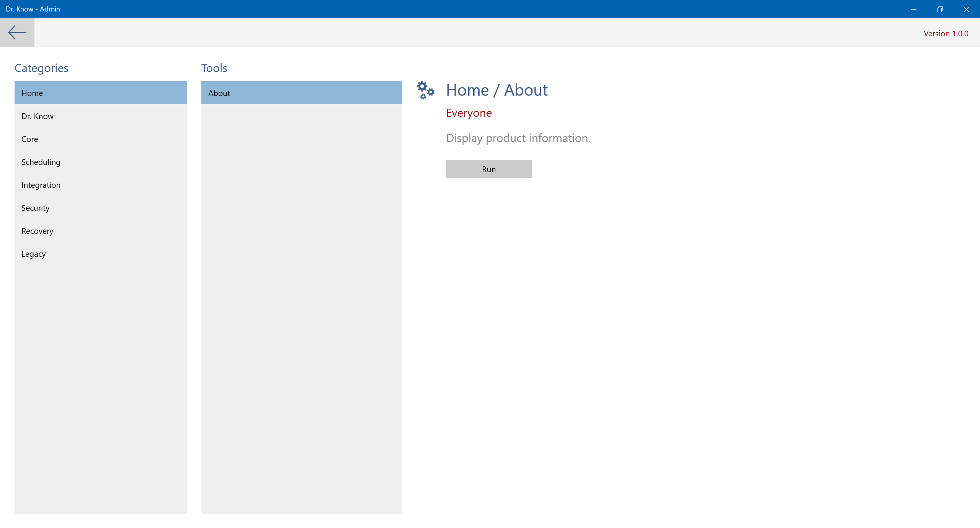
Task: Go to the Recovery category
Action: [100, 231]
